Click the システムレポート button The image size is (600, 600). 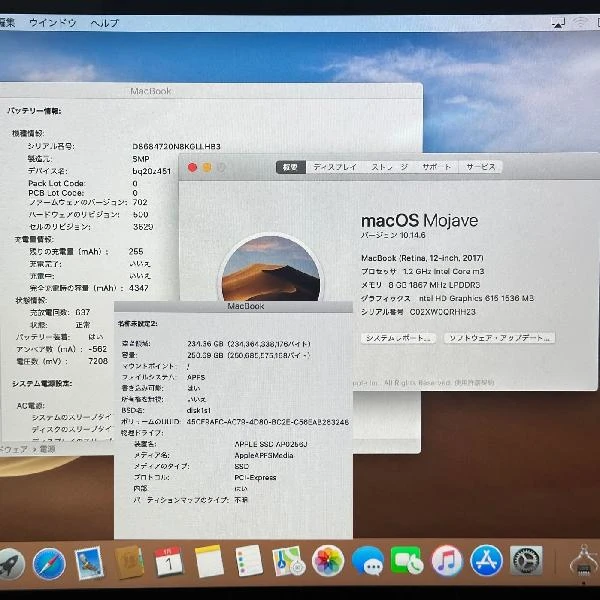398,338
